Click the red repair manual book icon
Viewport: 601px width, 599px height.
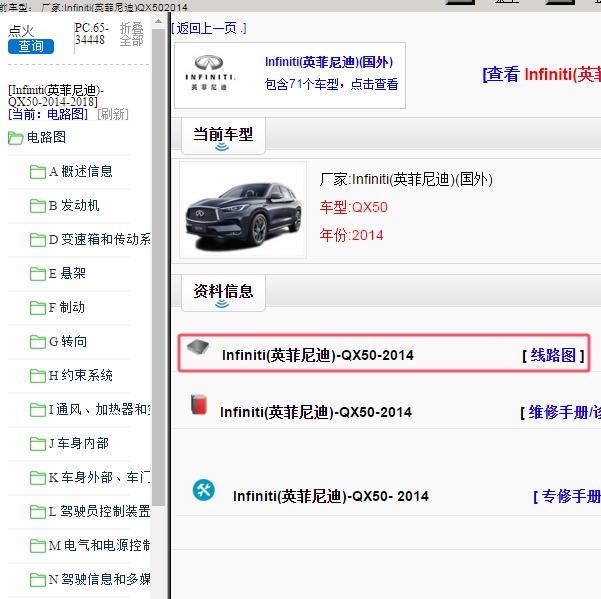tap(199, 405)
